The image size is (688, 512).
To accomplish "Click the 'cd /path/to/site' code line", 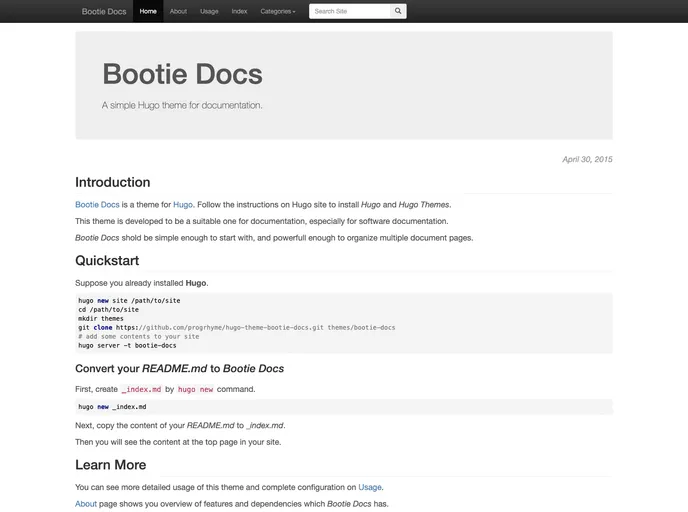I will (108, 309).
